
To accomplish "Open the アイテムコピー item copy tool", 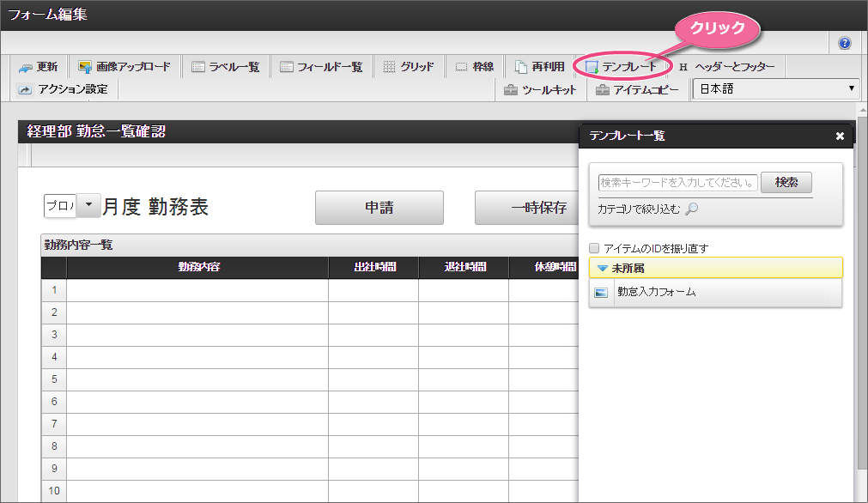I will tap(637, 89).
